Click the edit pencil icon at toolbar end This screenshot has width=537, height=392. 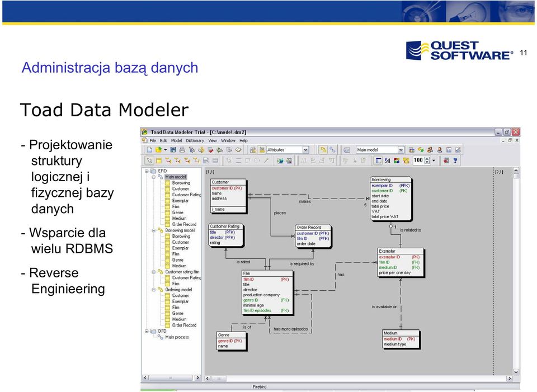point(458,150)
